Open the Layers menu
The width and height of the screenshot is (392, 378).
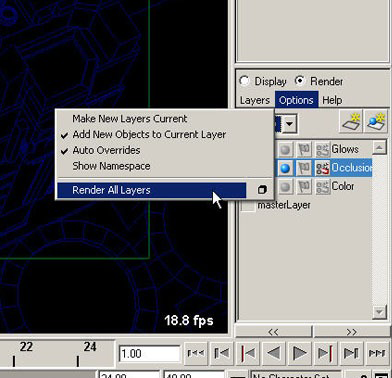click(255, 100)
